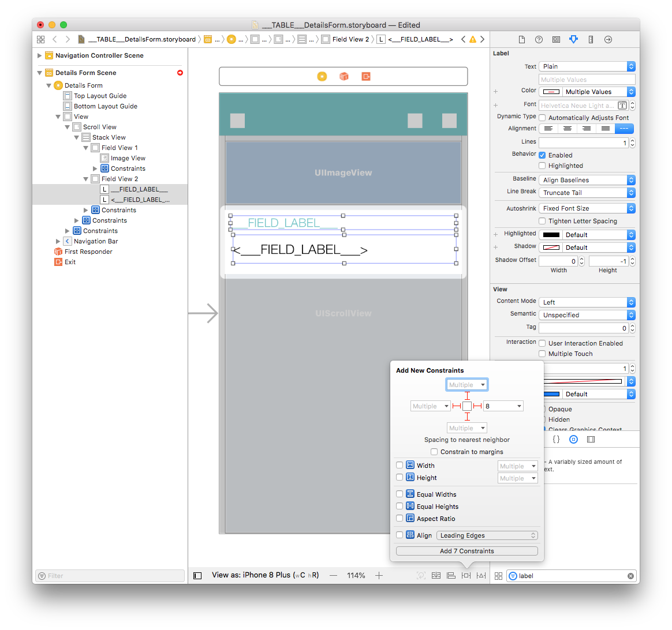
Task: Open Baseline Align Baselines dropdown
Action: [x=587, y=180]
